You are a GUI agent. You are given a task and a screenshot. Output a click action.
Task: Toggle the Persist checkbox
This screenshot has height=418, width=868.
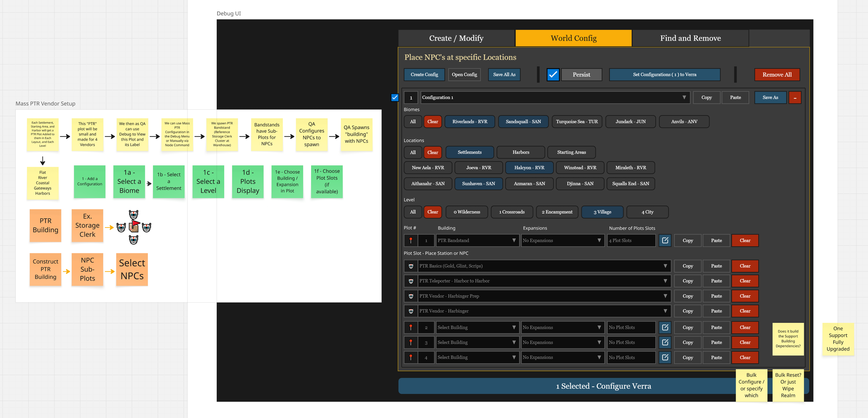pyautogui.click(x=553, y=75)
